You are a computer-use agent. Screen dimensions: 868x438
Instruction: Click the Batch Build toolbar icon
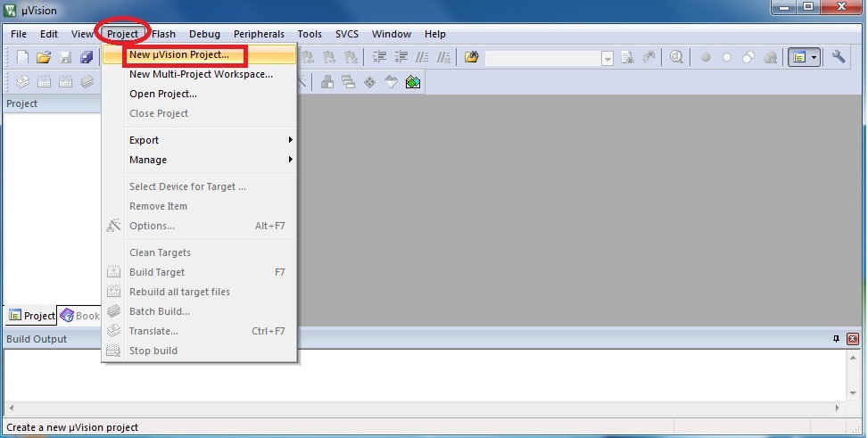coord(87,82)
